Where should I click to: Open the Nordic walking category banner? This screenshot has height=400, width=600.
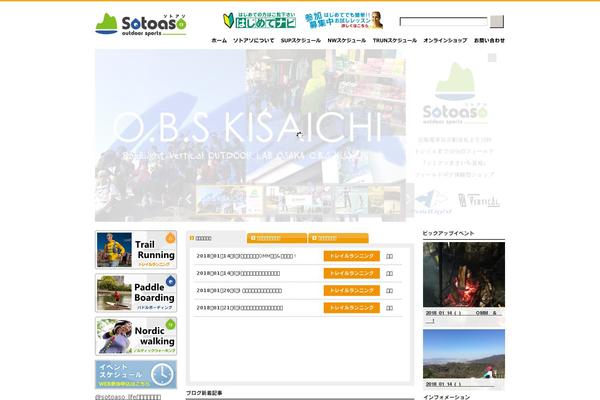136,336
